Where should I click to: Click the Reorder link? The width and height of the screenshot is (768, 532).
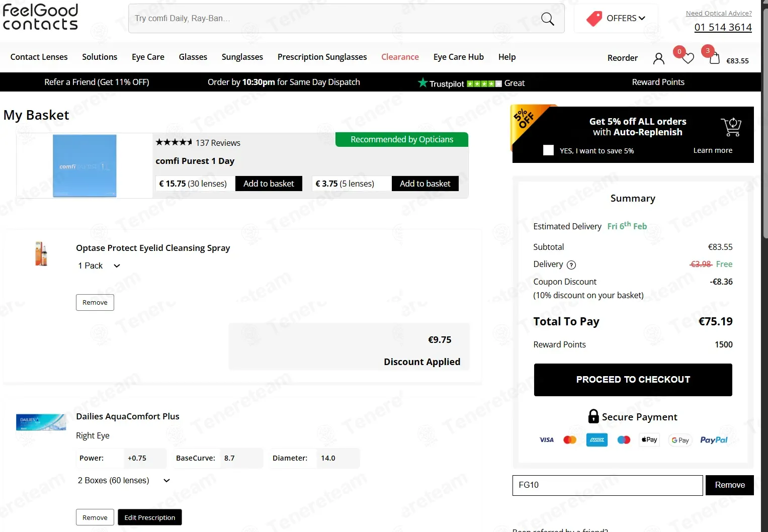click(622, 58)
